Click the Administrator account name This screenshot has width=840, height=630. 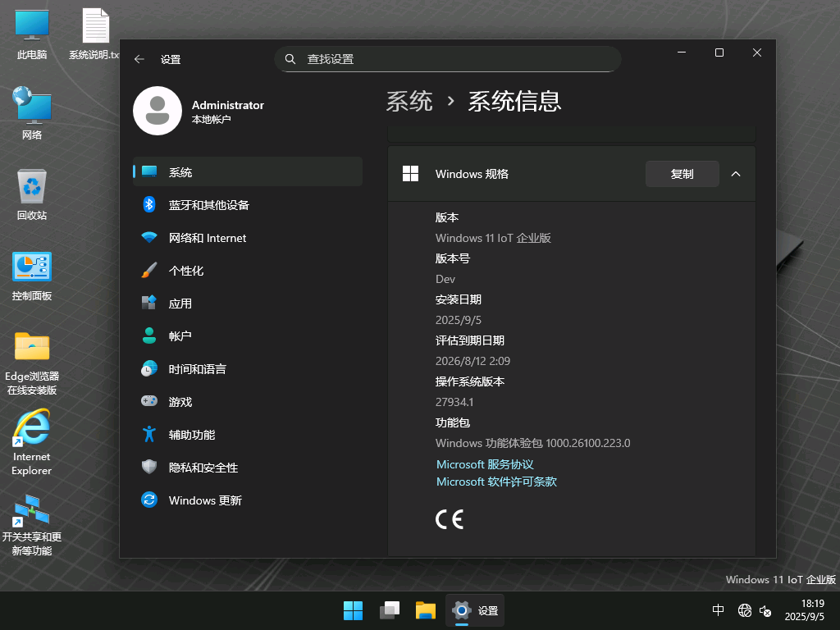228,104
